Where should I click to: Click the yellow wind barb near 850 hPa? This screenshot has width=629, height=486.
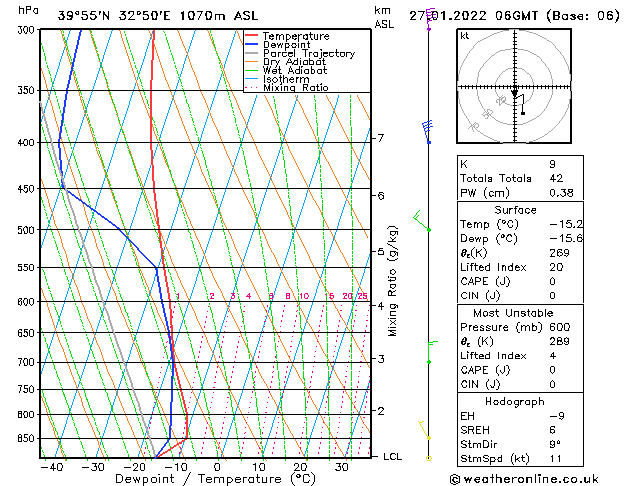(x=424, y=430)
